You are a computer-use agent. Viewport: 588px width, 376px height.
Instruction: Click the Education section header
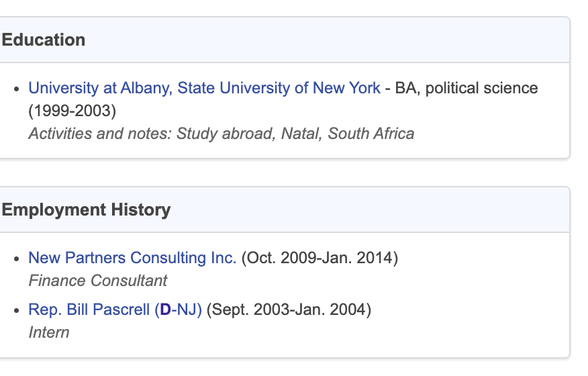pos(44,40)
